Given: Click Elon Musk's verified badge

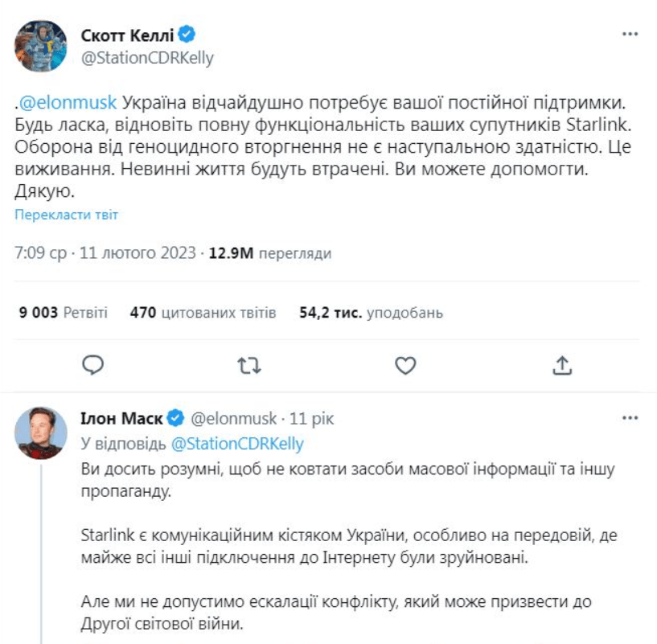Looking at the screenshot, I should click(x=176, y=419).
